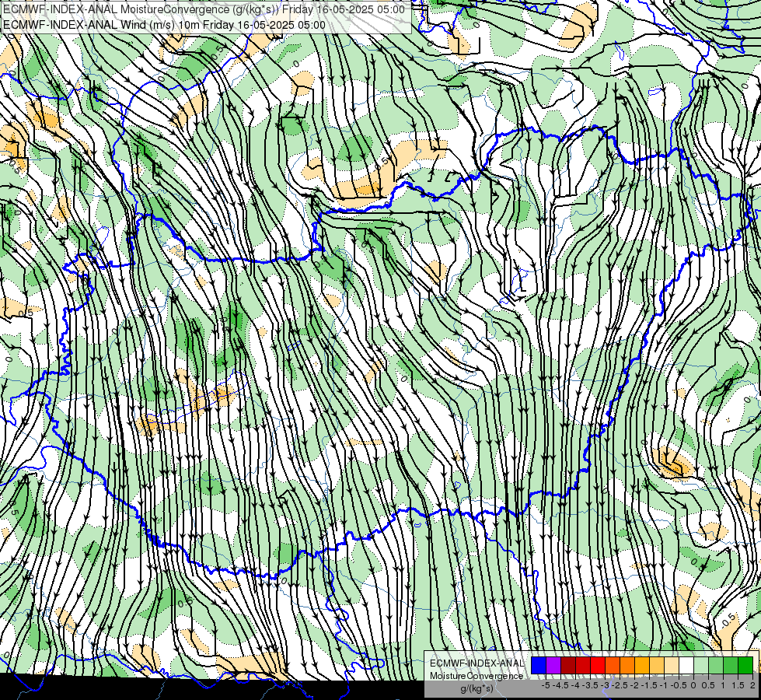Click the -3.5 legend scale value
This screenshot has width=761, height=700.
coord(590,685)
